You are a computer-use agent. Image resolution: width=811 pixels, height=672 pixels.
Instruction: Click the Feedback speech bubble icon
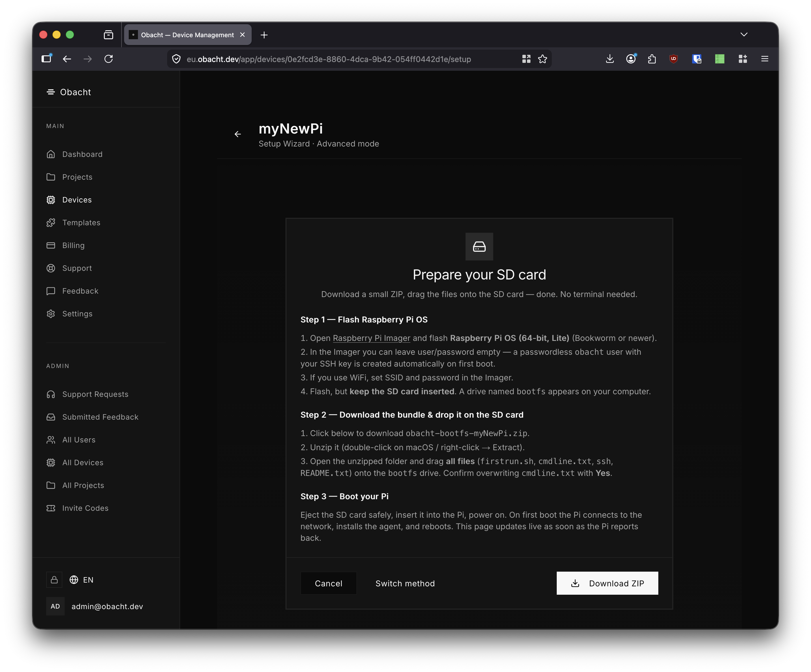51,291
